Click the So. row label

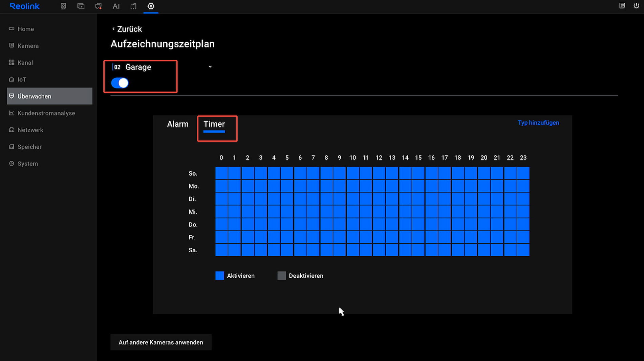193,173
